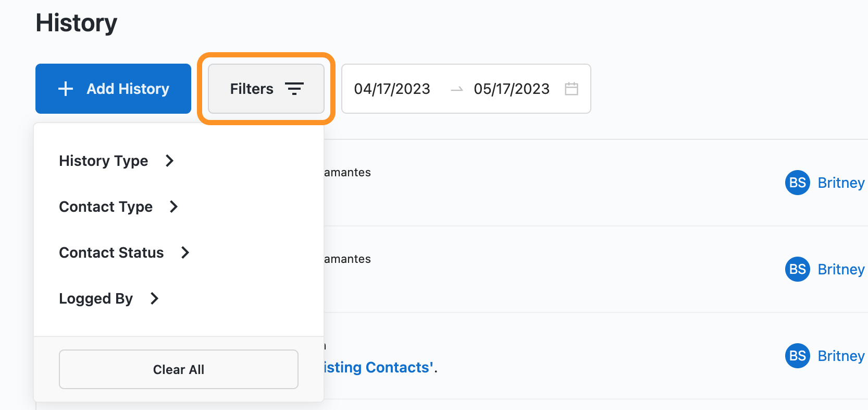This screenshot has width=868, height=410.
Task: Expand the Contact Type chevron
Action: pos(174,207)
